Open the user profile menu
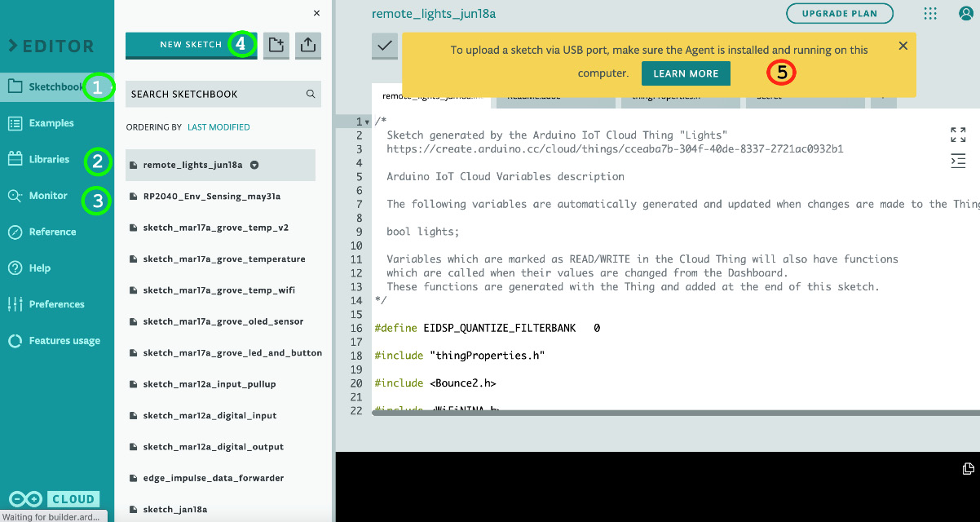980x522 pixels. click(x=967, y=13)
